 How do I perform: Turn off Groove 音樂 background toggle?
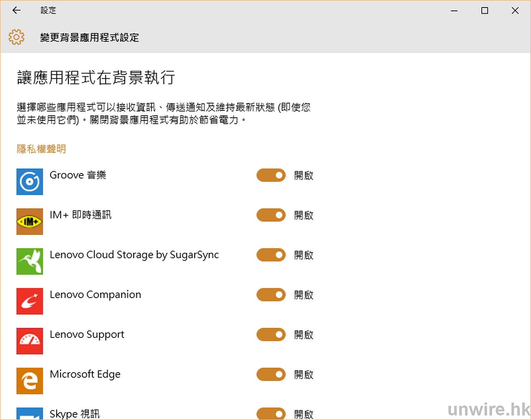[x=271, y=176]
